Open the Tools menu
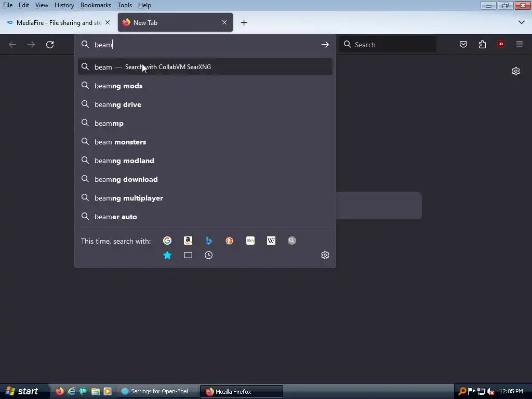Viewport: 532px width, 399px height. [125, 5]
